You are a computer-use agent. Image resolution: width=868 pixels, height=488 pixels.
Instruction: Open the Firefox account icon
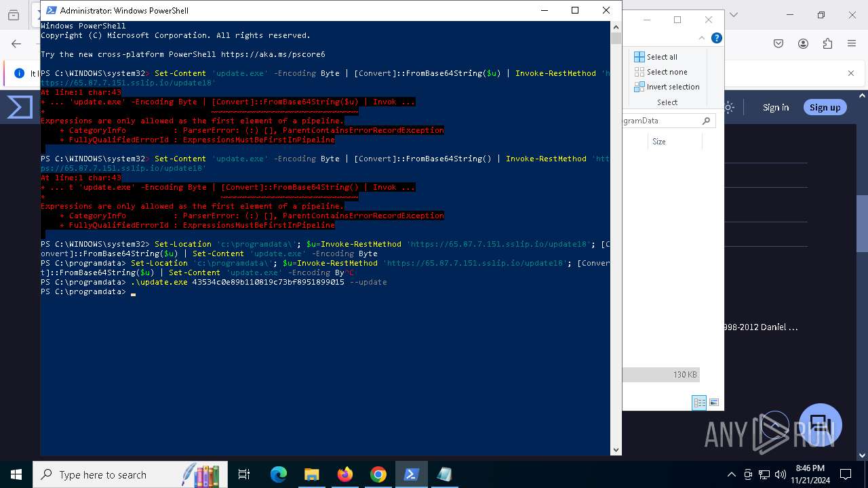[x=803, y=43]
